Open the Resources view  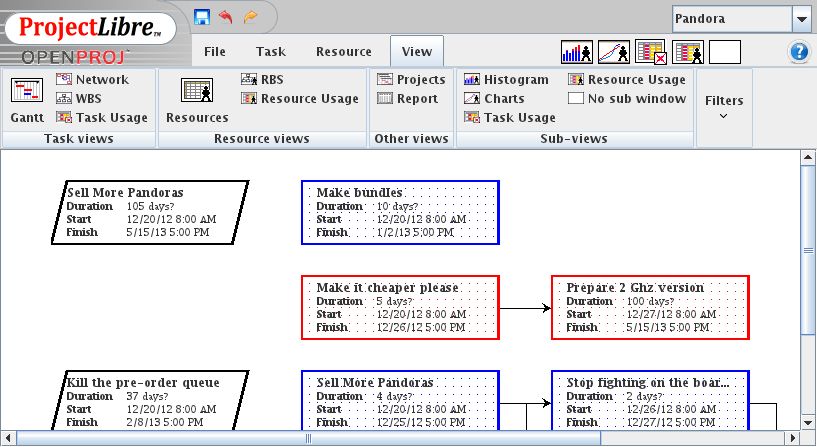(x=197, y=100)
